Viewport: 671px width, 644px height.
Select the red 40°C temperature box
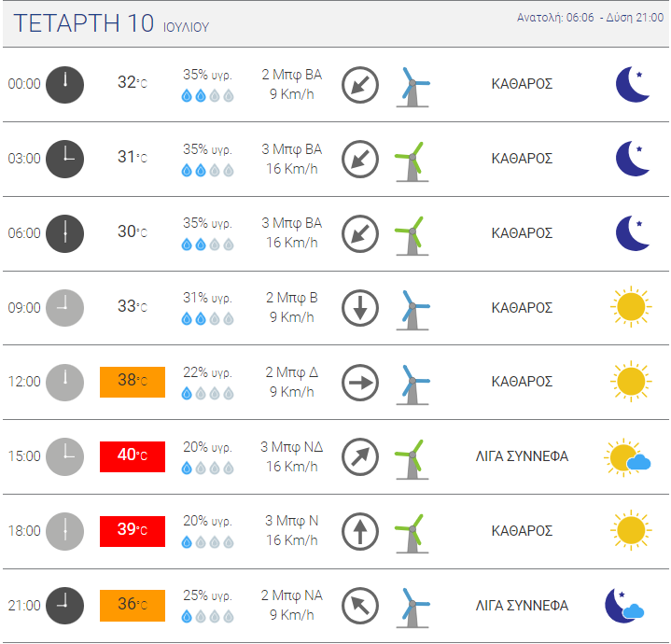point(133,456)
